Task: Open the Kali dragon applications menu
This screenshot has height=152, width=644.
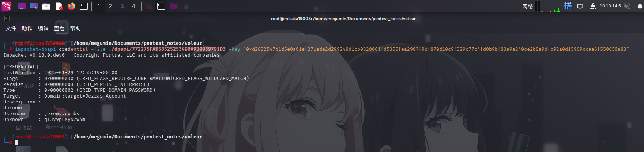Action: click(x=6, y=6)
